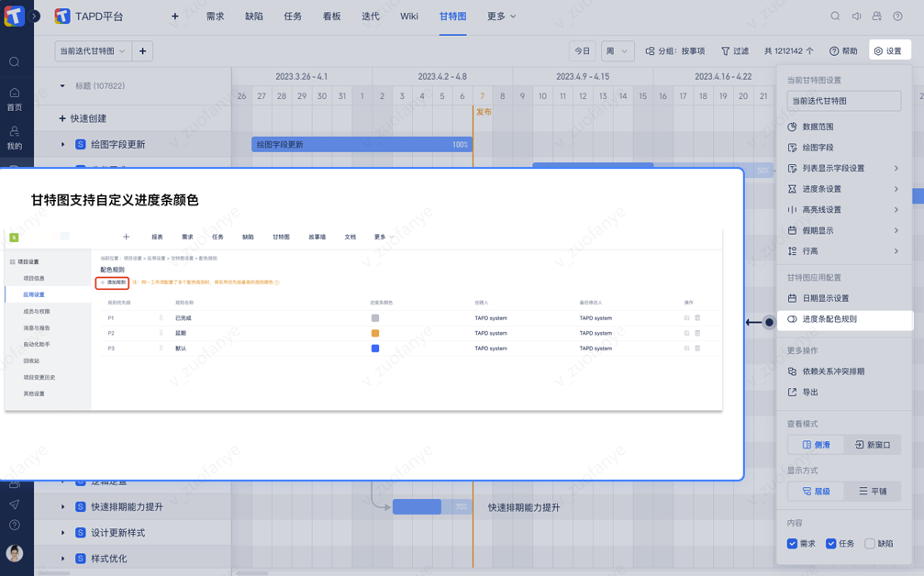Expand the 进度条设置 submenu
Viewport: 924px width, 576px height.
pos(843,189)
